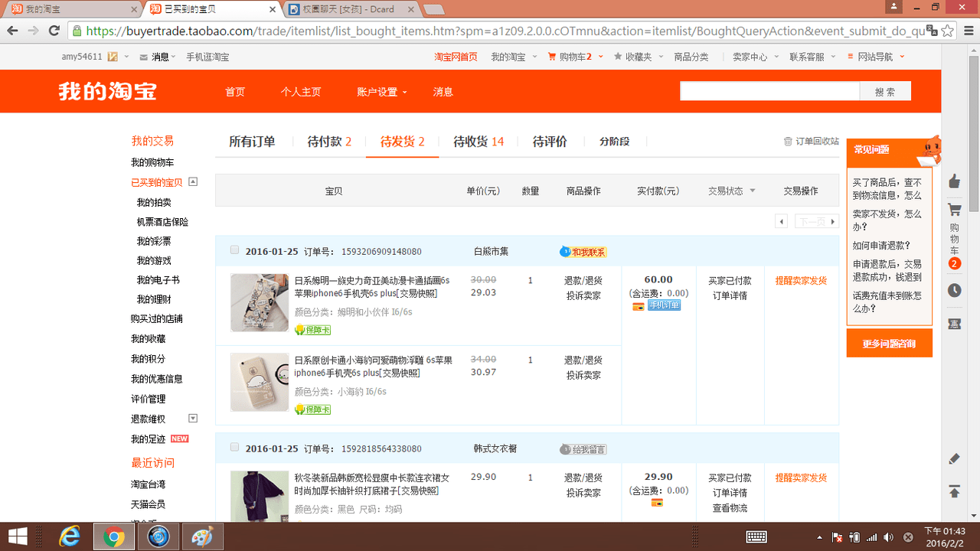Open the 收藏夹 dropdown in top navigation

[638, 57]
